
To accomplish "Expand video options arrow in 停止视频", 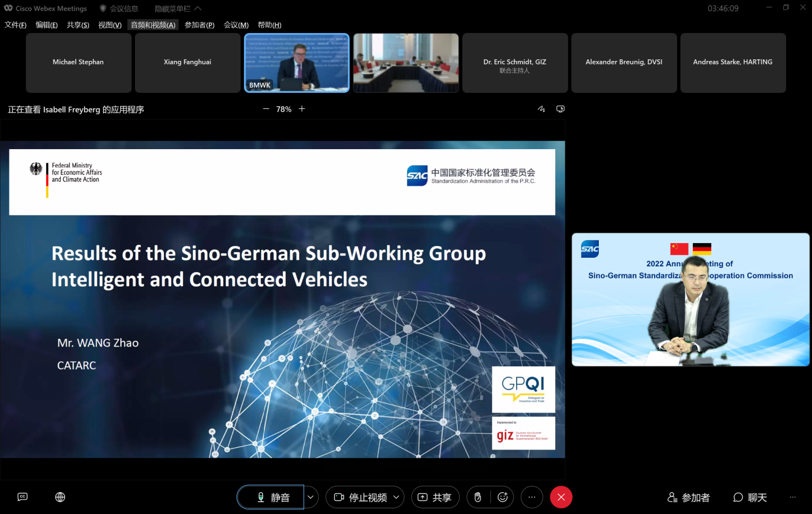I will (396, 497).
